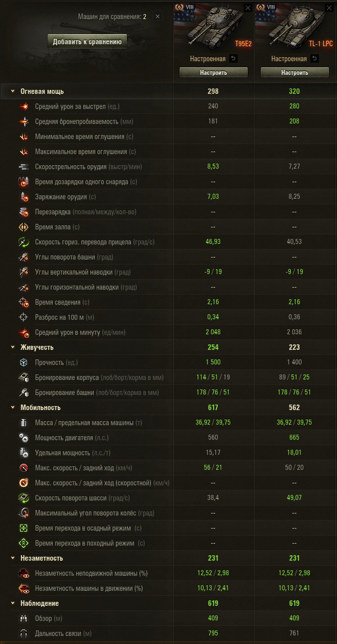Viewport: 337px width, 644px height.
Task: Click the average damage per shot icon
Action: (x=24, y=106)
